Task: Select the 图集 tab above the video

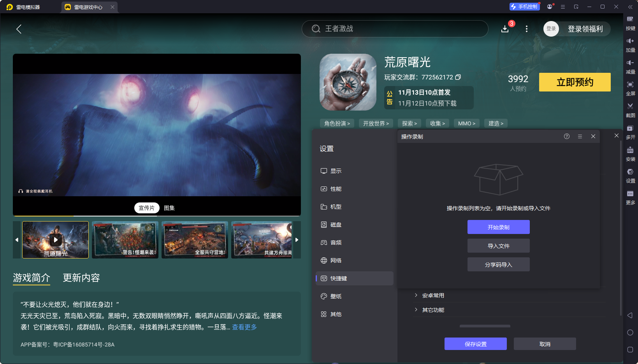Action: pyautogui.click(x=169, y=207)
